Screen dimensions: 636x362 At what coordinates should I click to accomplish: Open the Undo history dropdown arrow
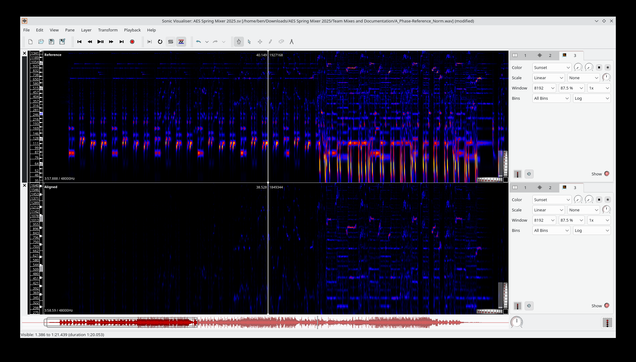207,42
